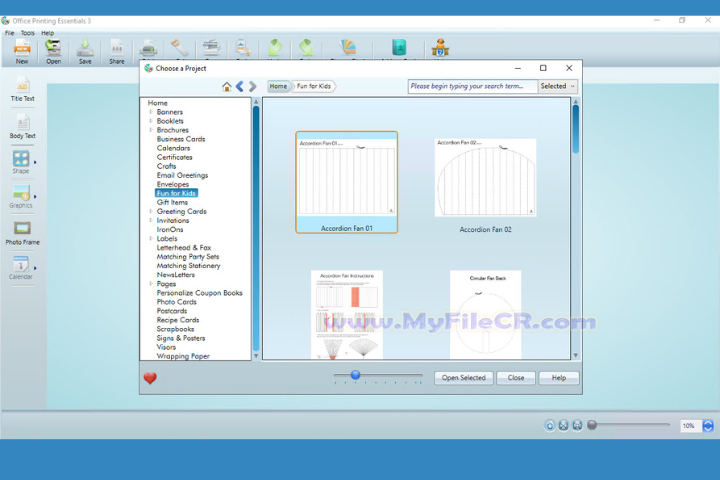Select the Photo Frame tool
This screenshot has height=480, width=720.
click(x=22, y=233)
